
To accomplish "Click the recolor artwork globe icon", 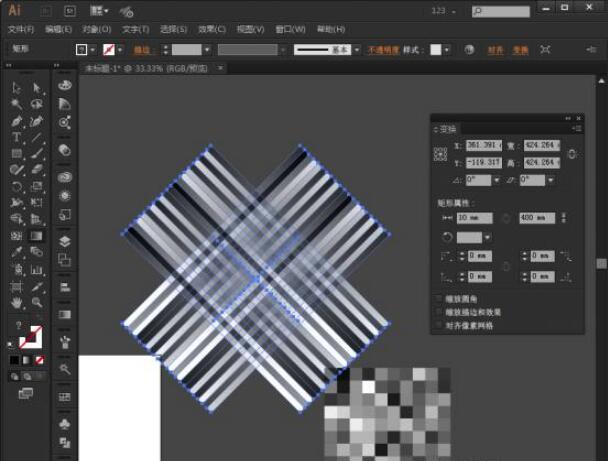I will tap(469, 50).
